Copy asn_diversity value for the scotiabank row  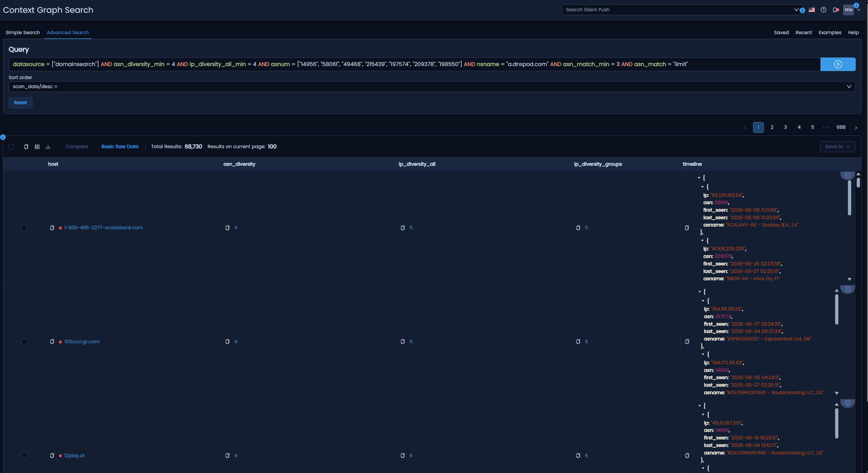[227, 228]
